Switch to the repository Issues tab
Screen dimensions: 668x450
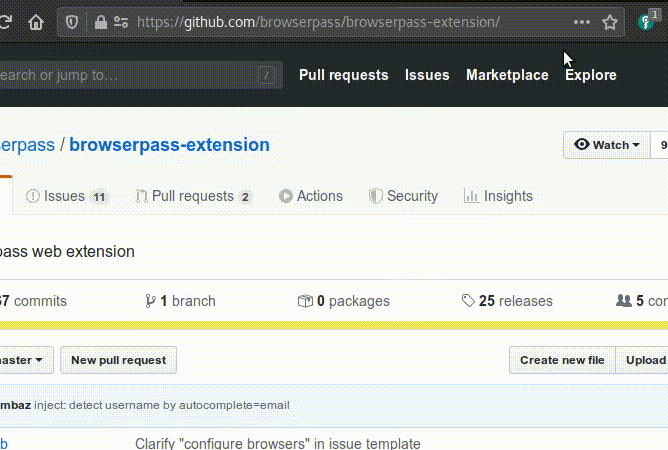[67, 196]
